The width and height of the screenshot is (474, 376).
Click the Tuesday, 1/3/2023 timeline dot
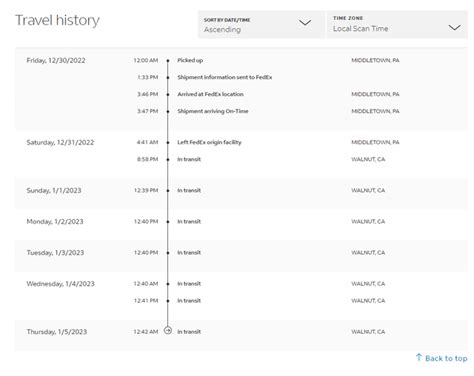coord(168,253)
